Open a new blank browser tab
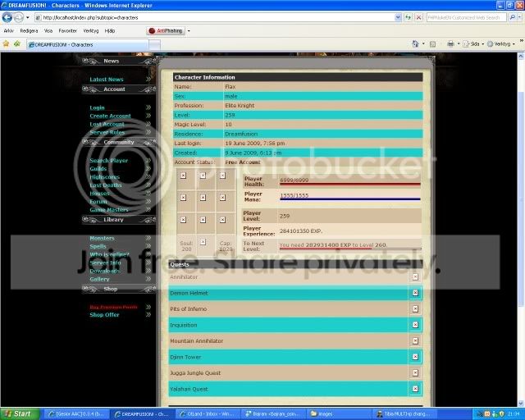Image resolution: width=525 pixels, height=420 pixels. coord(154,44)
